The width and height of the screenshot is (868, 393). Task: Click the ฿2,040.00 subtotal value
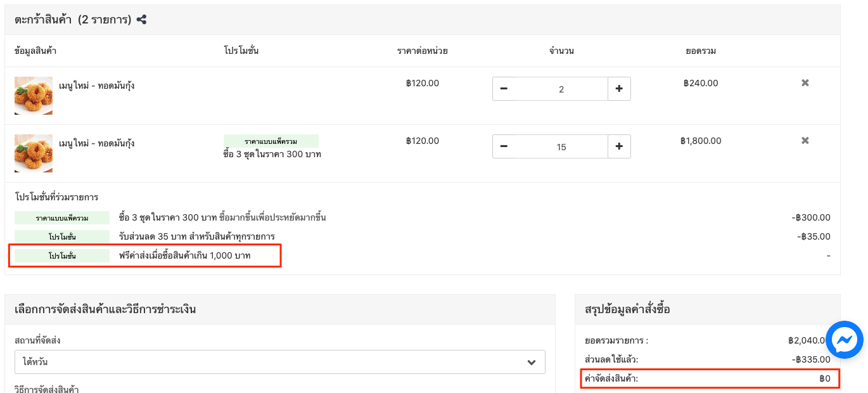808,340
